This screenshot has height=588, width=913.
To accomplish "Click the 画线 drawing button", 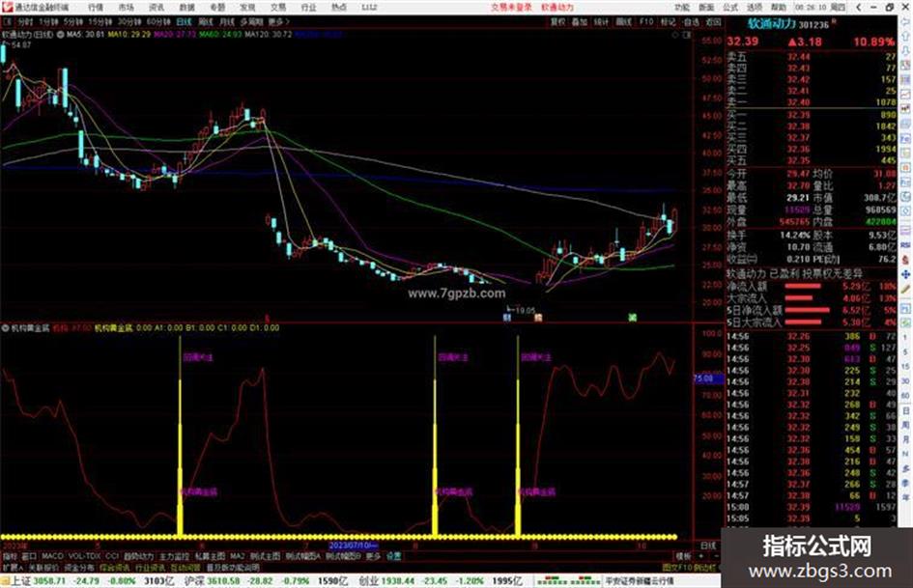I will (x=623, y=21).
